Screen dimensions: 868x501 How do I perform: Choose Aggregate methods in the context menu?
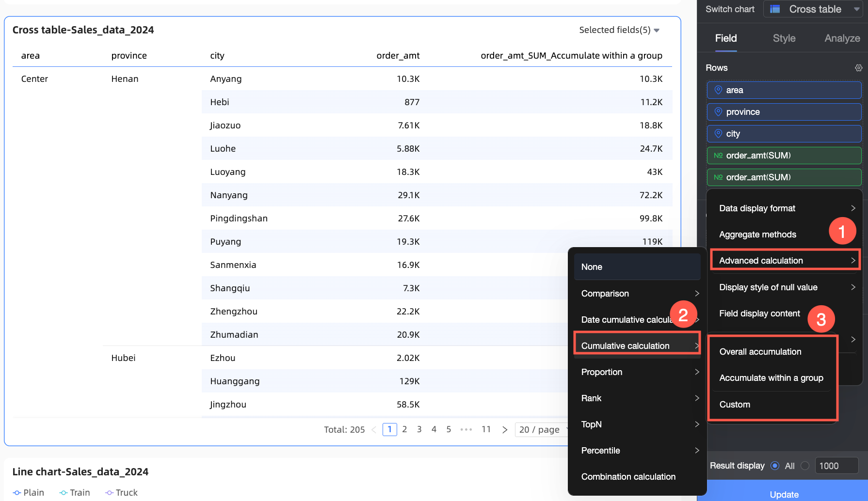click(x=757, y=235)
